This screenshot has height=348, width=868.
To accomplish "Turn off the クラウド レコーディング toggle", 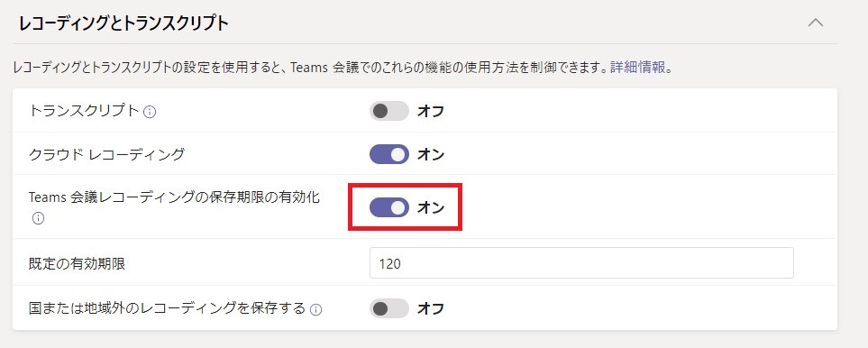I will click(x=389, y=154).
